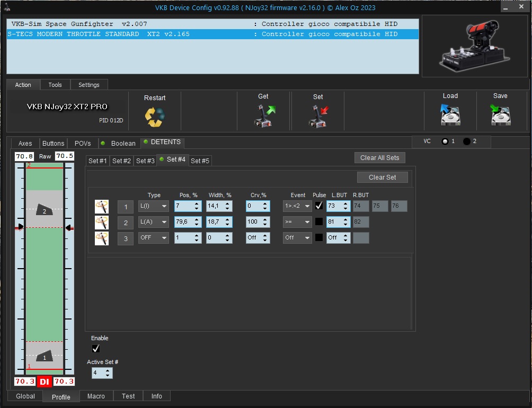Click the wizard icon for detent row 3
The image size is (532, 408).
102,238
